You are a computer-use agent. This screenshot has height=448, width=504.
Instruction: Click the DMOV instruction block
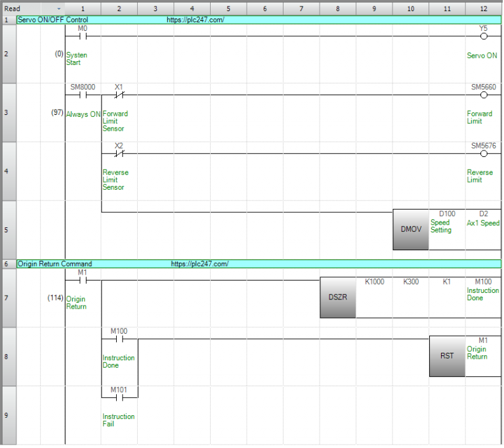point(411,229)
